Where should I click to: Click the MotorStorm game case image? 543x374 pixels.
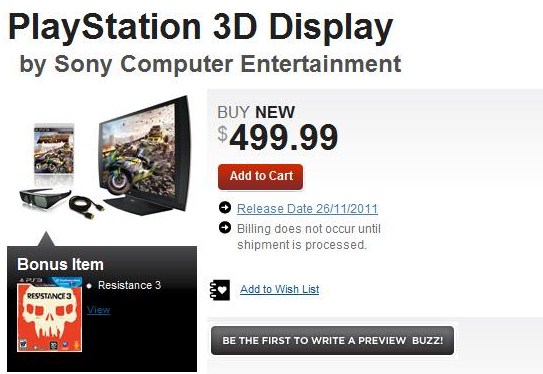pos(54,149)
